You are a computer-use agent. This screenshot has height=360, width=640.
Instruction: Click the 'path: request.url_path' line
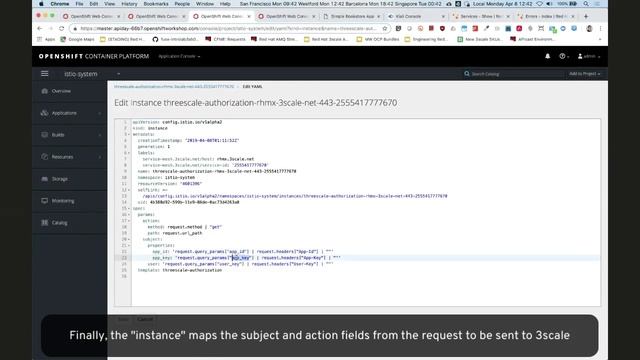pyautogui.click(x=175, y=233)
